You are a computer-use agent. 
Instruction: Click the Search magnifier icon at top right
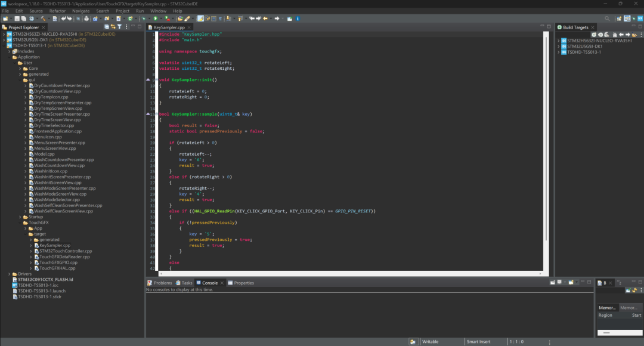608,18
